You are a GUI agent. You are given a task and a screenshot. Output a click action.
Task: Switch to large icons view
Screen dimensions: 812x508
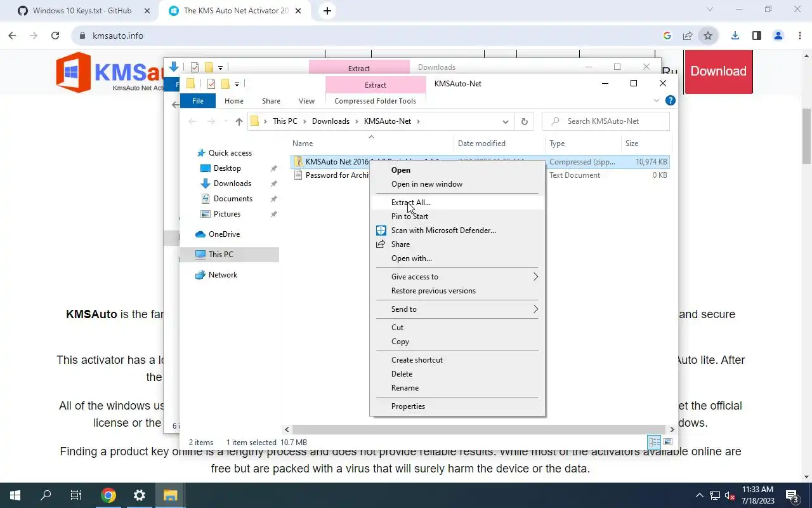pyautogui.click(x=667, y=442)
